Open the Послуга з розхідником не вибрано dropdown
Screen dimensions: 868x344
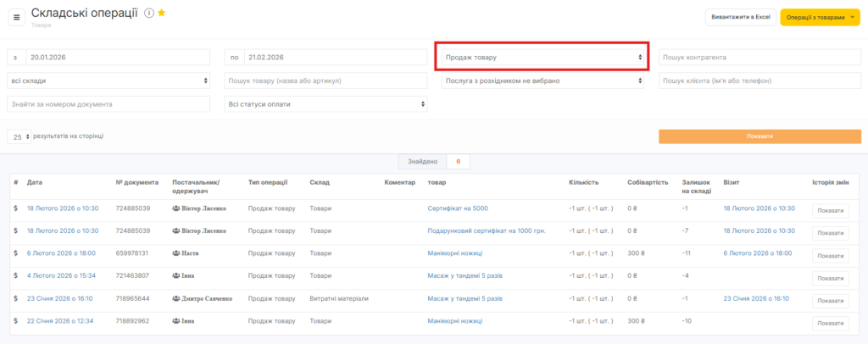(542, 80)
